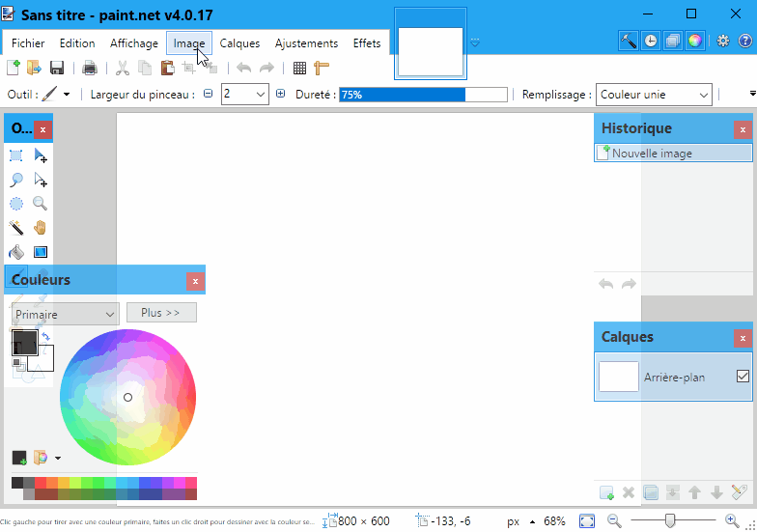Swap primary and secondary colors
The width and height of the screenshot is (757, 532).
coord(45,336)
